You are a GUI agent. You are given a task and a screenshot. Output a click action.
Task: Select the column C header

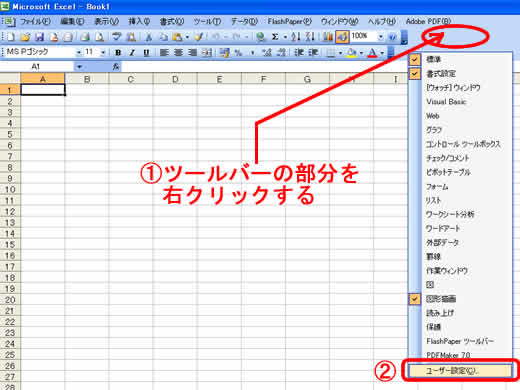[131, 79]
